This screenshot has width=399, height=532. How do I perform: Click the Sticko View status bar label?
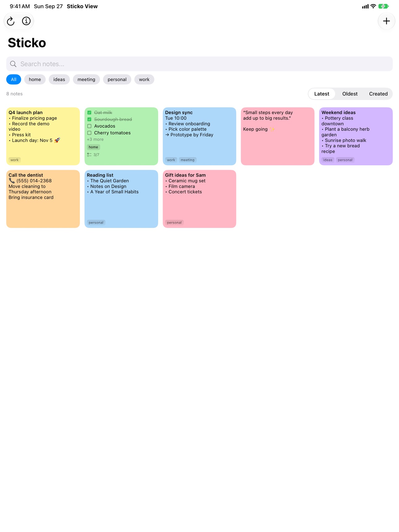point(82,6)
